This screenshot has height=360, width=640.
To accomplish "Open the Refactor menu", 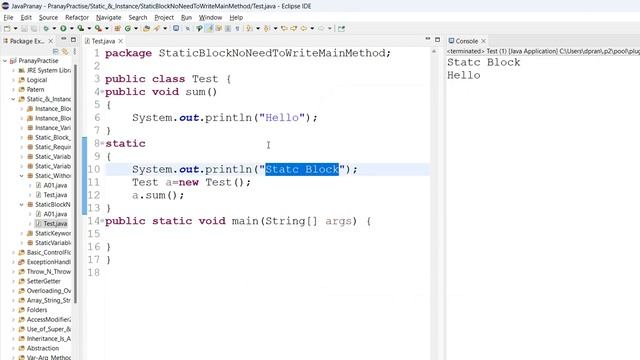I will (x=77, y=18).
